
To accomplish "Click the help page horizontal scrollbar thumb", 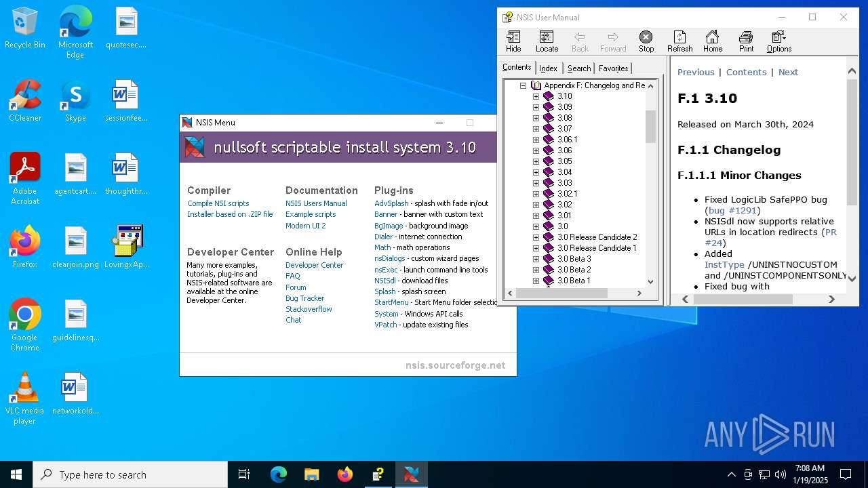I will tap(743, 299).
